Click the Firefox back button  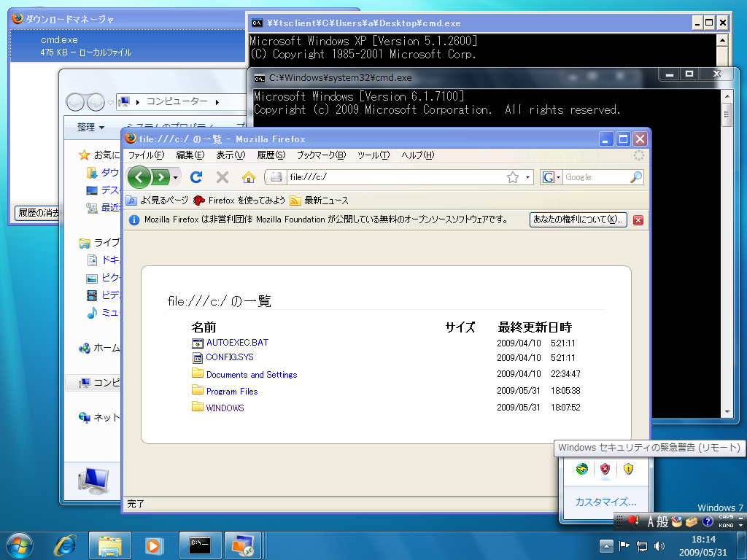pos(139,178)
